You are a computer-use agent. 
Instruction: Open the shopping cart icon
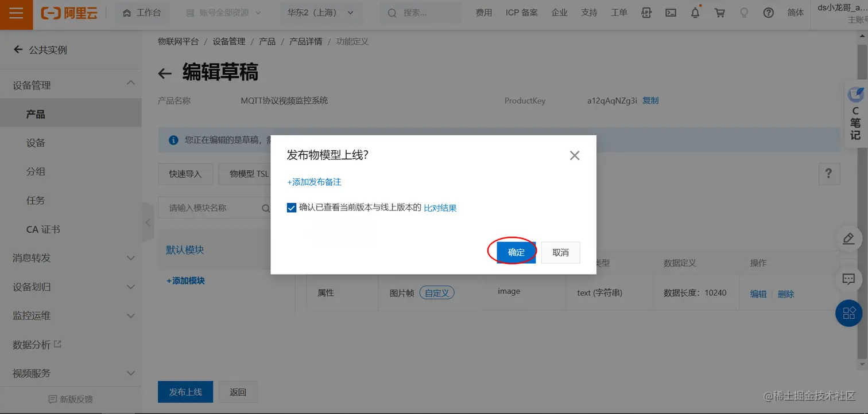719,13
